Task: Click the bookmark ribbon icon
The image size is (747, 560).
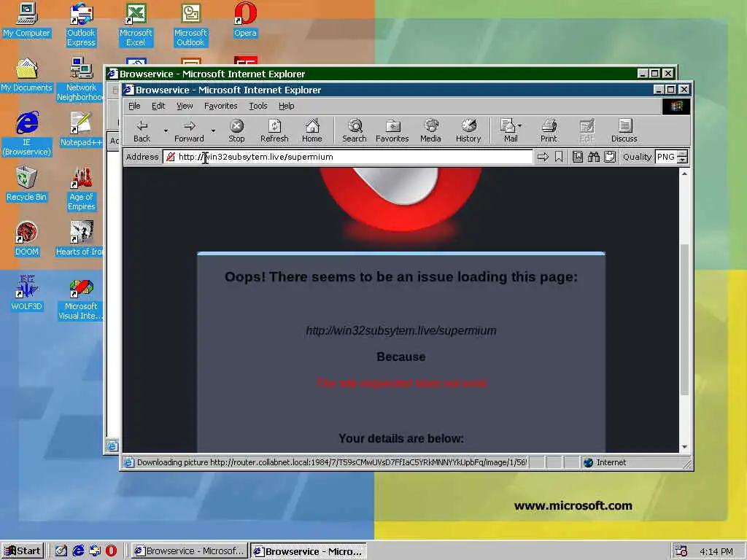Action: [x=559, y=157]
